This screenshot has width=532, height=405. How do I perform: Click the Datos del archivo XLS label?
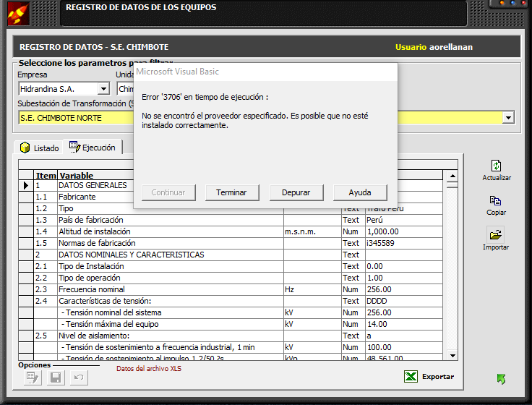click(x=149, y=368)
